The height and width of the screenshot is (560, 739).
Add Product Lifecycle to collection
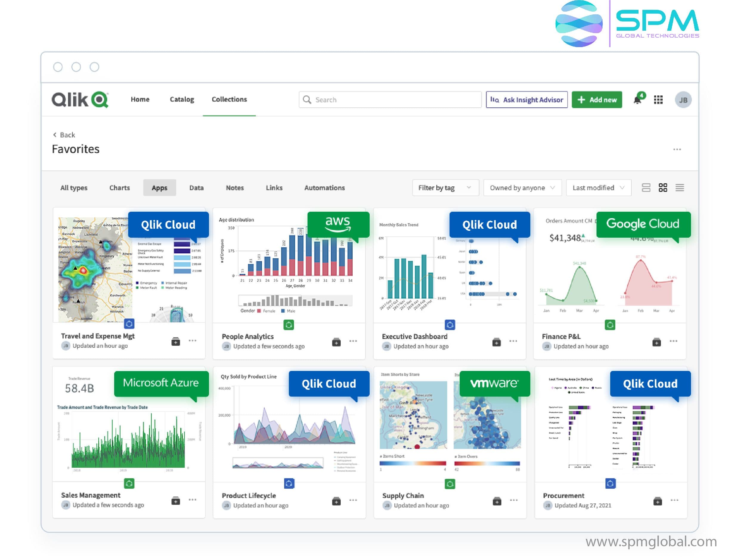(337, 501)
